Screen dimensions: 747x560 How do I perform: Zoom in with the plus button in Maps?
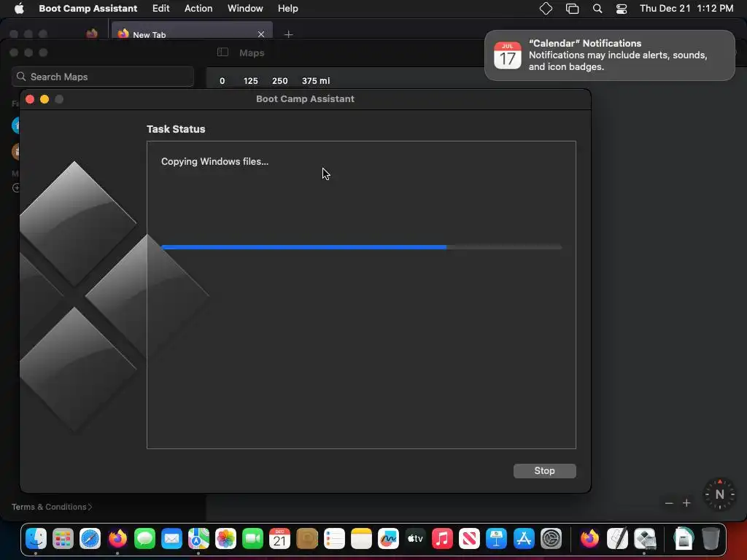pyautogui.click(x=686, y=503)
